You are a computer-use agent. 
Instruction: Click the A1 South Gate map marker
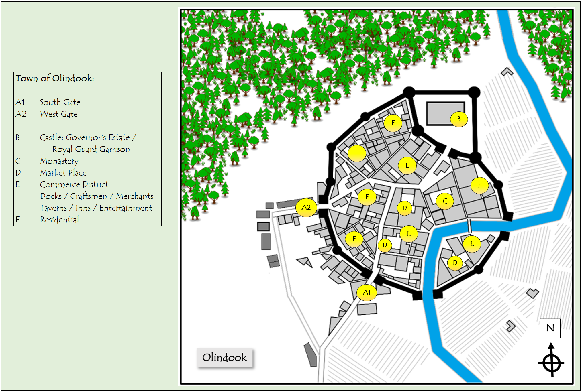[x=367, y=292]
